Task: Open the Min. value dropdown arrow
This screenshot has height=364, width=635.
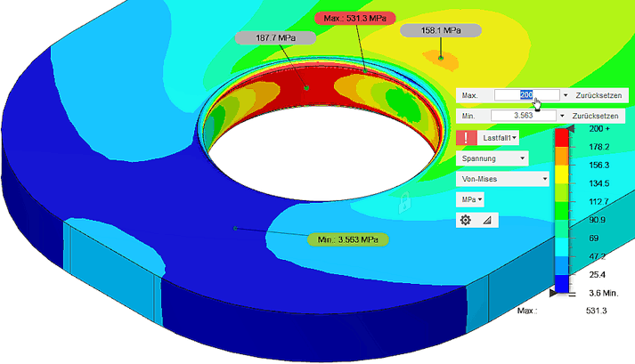Action: click(562, 116)
